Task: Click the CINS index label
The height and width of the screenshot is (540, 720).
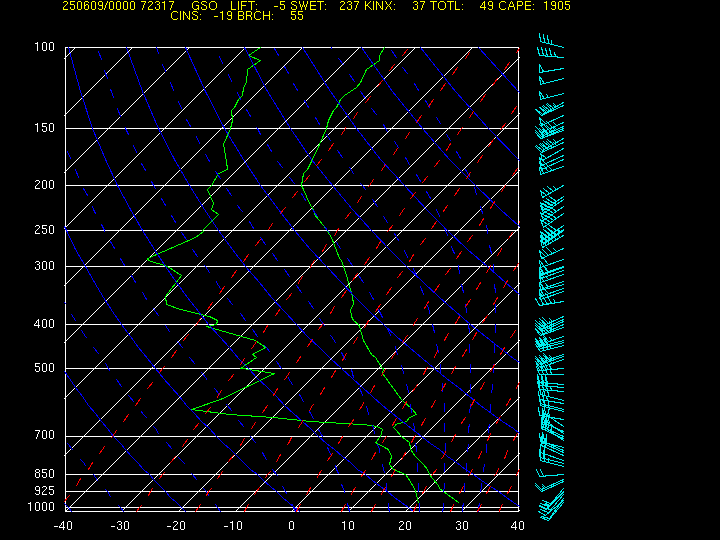Action: pos(186,16)
